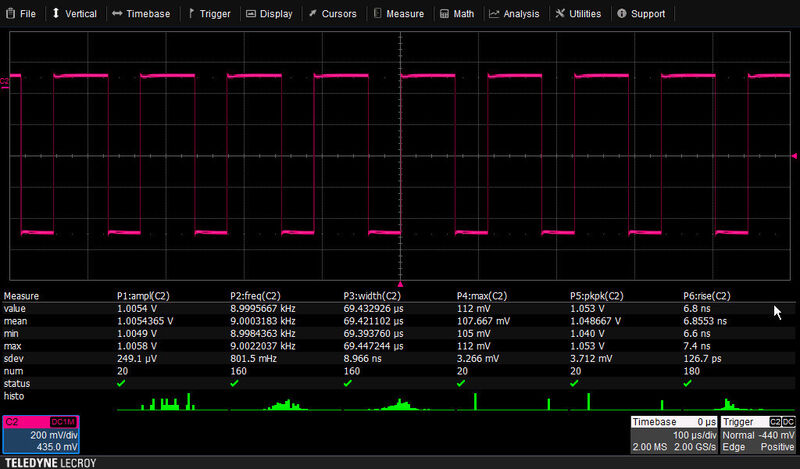This screenshot has height=469, width=800.
Task: Click the C2 trace label at grid left
Action: (x=4, y=82)
